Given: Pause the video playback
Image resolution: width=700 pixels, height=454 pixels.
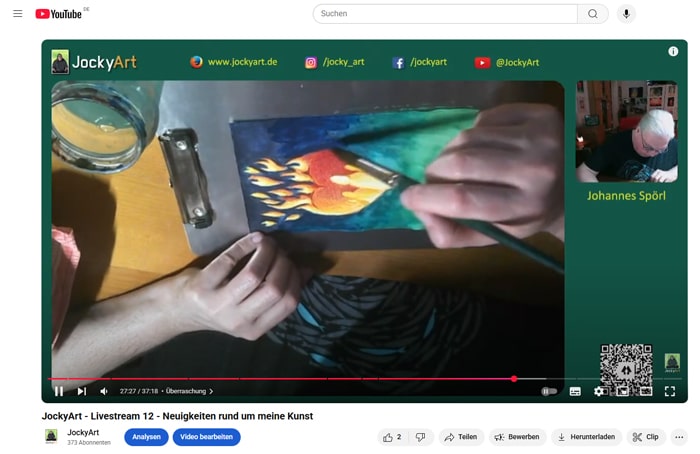Looking at the screenshot, I should pyautogui.click(x=59, y=391).
